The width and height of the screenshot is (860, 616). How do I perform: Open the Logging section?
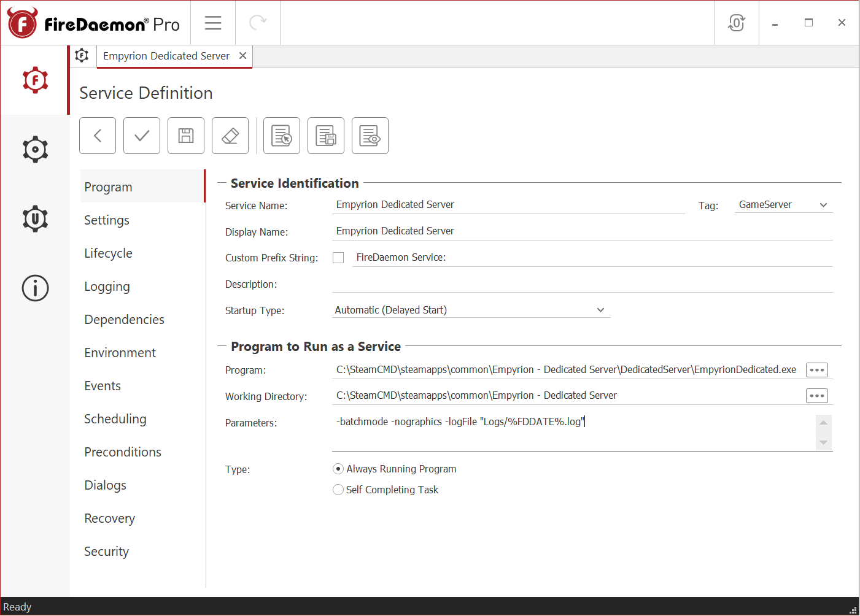click(142, 286)
